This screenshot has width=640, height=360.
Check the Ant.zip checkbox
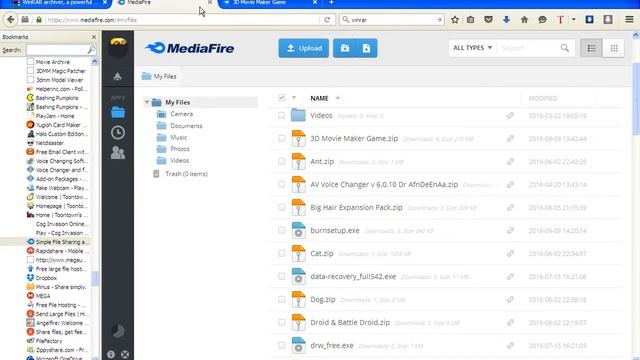[282, 162]
